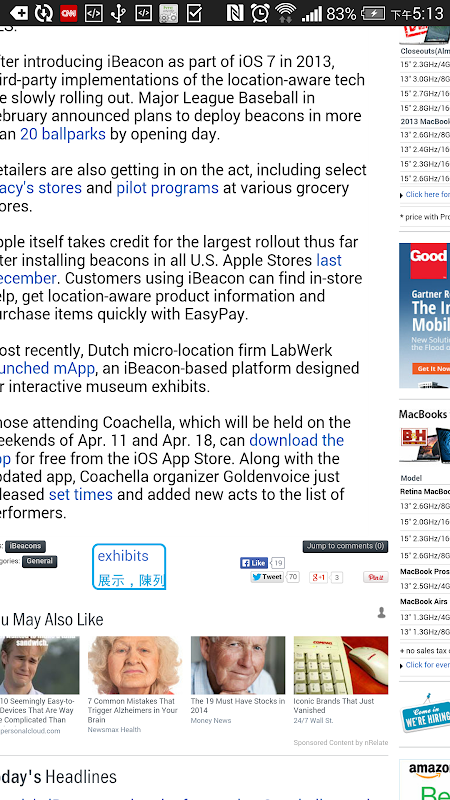Click 'Get It Now' in the Good ad
Viewport: 450px width, 800px height.
coord(431,368)
